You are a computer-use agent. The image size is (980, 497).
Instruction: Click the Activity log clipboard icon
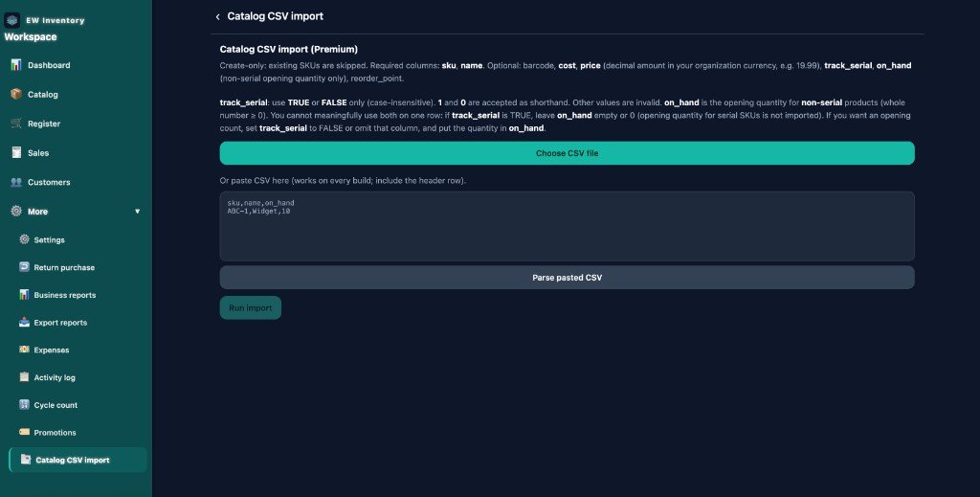(x=24, y=377)
